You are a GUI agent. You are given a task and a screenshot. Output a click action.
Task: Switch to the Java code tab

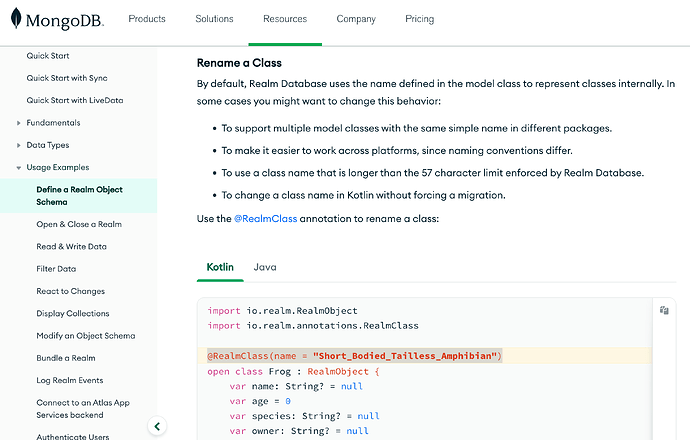pyautogui.click(x=265, y=267)
